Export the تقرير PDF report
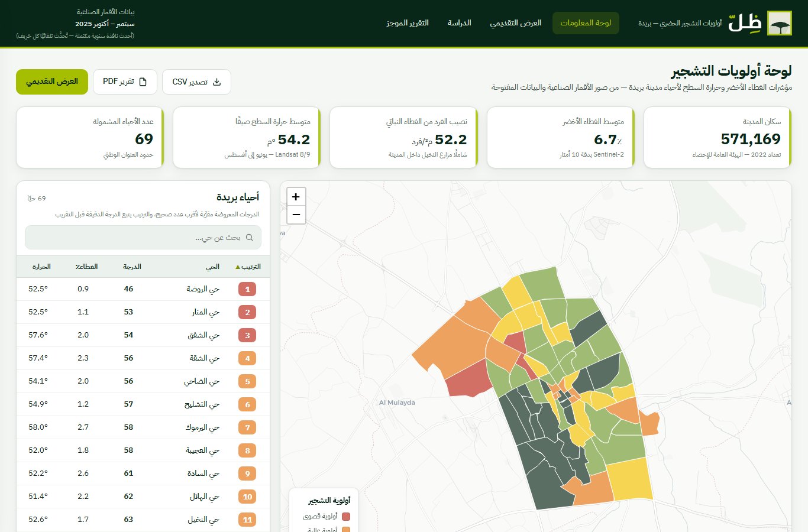 tap(125, 82)
